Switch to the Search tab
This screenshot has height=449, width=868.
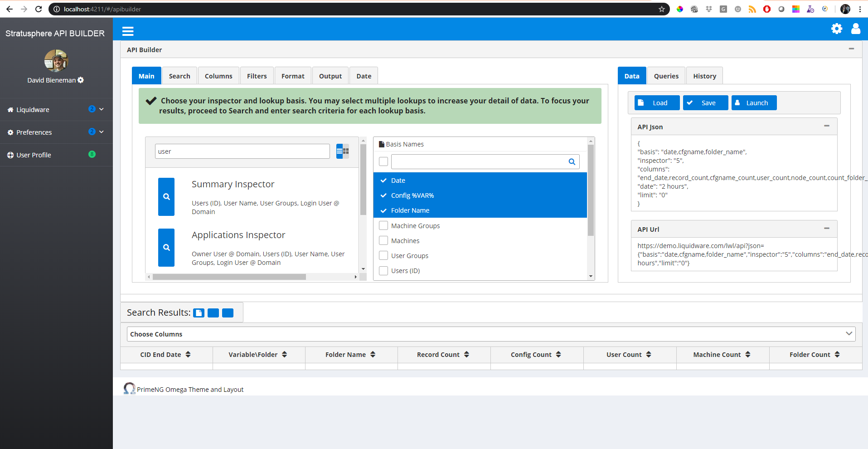179,76
